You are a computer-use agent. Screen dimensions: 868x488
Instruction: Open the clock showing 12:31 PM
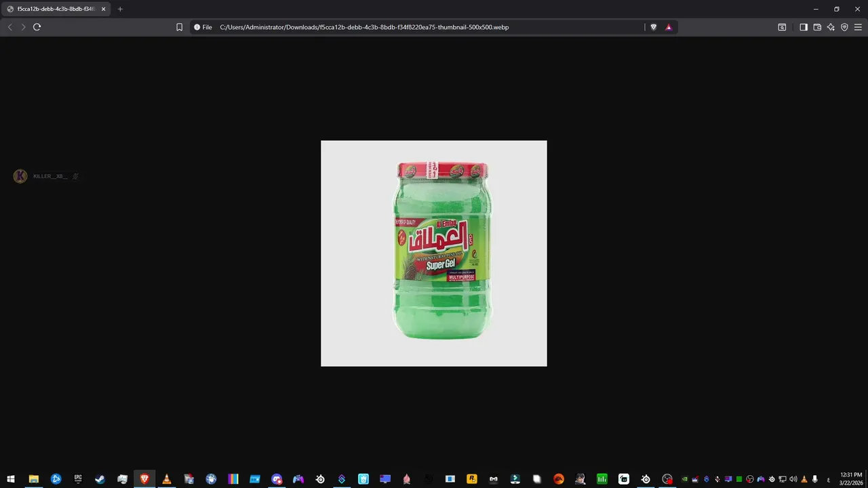[851, 479]
